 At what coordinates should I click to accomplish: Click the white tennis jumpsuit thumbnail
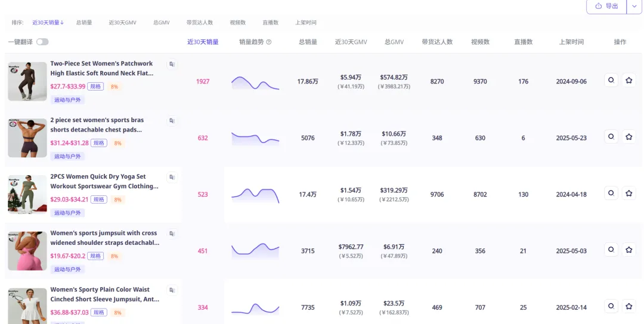(x=27, y=306)
